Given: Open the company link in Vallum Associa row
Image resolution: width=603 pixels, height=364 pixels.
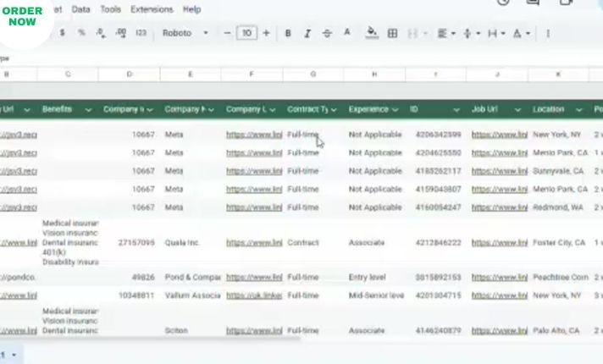Looking at the screenshot, I should coord(254,295).
